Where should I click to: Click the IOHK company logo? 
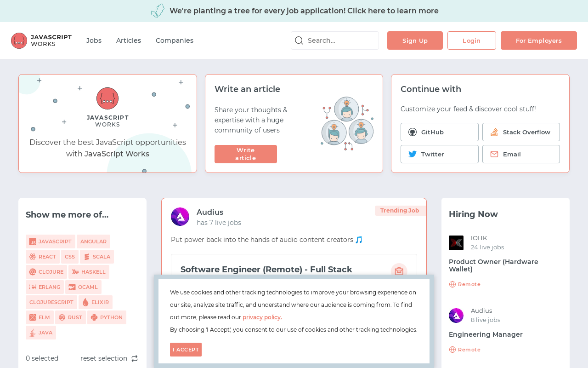[x=456, y=243]
